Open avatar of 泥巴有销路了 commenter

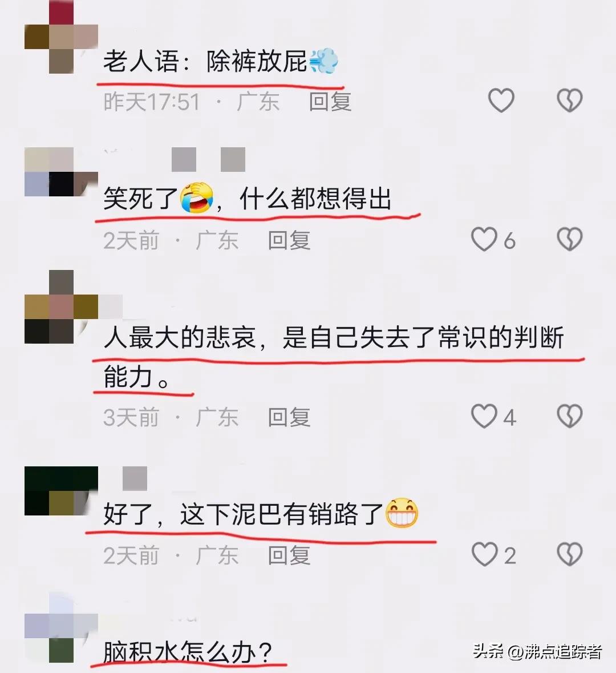[61, 490]
